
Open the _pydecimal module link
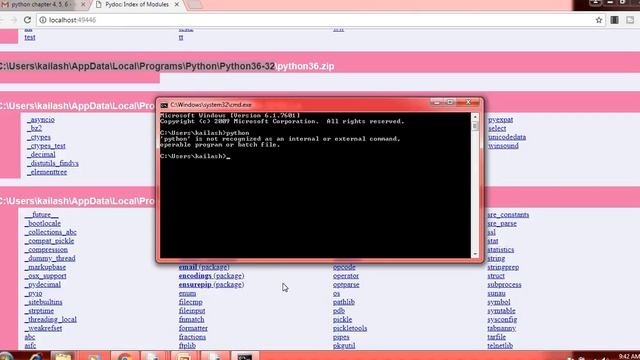(x=42, y=284)
